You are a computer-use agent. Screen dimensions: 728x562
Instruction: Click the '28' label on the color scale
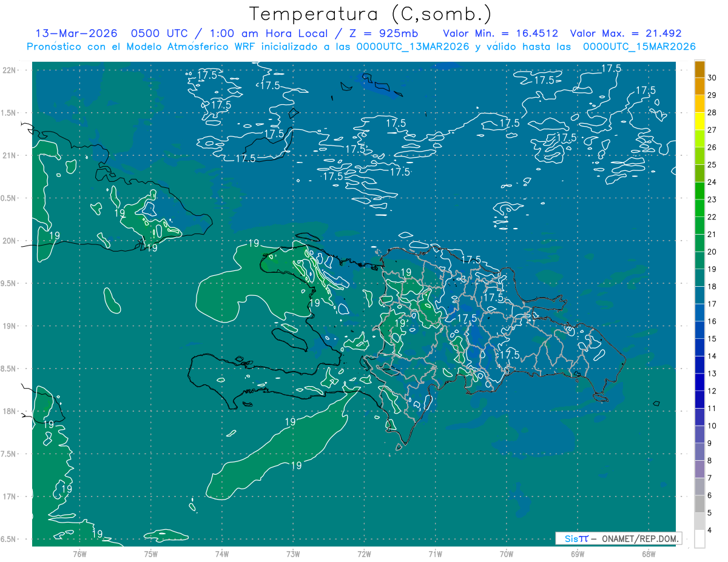[713, 112]
